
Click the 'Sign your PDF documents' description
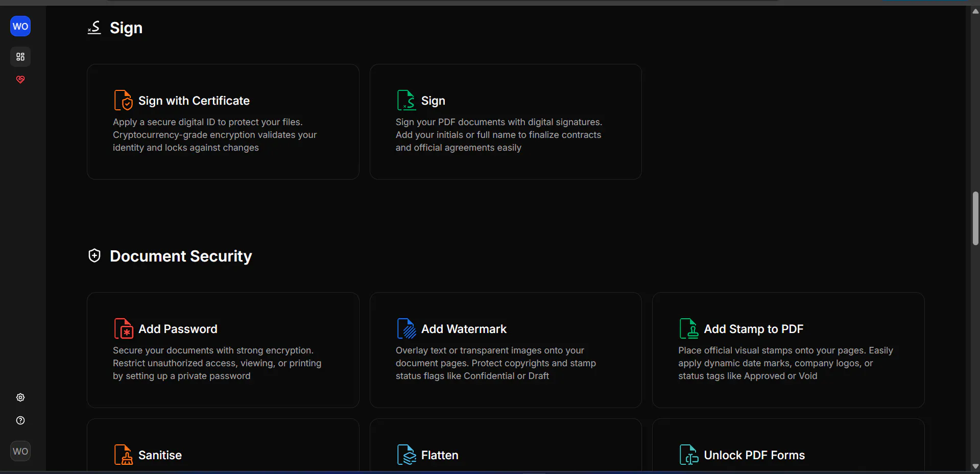coord(499,135)
